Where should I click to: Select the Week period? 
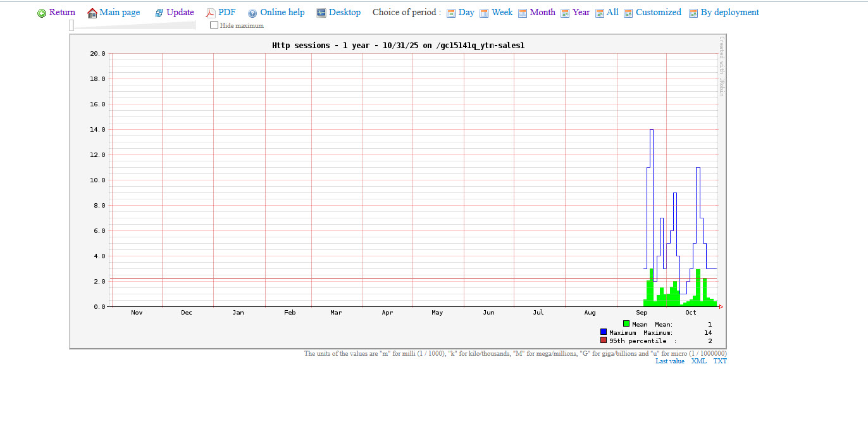coord(502,13)
